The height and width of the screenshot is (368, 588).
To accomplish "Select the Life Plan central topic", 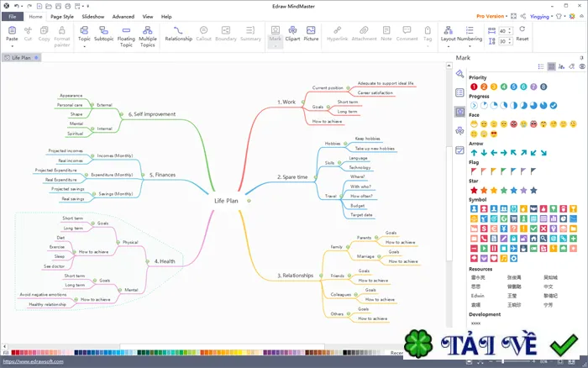I will (226, 201).
